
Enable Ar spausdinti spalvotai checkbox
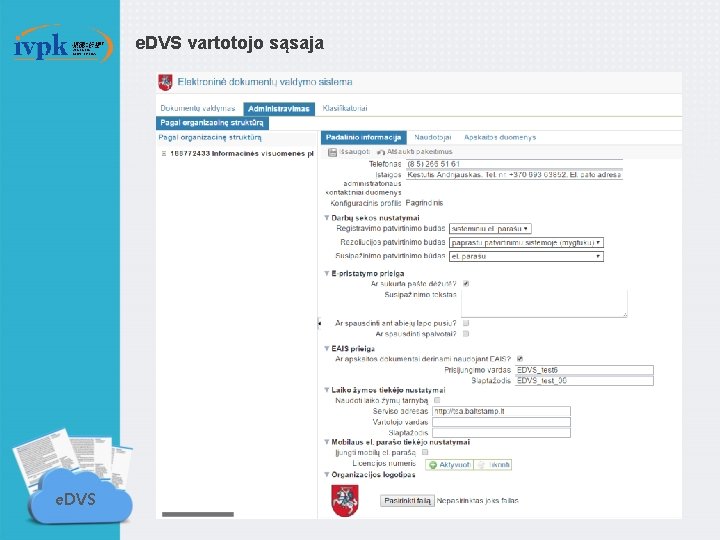[466, 334]
